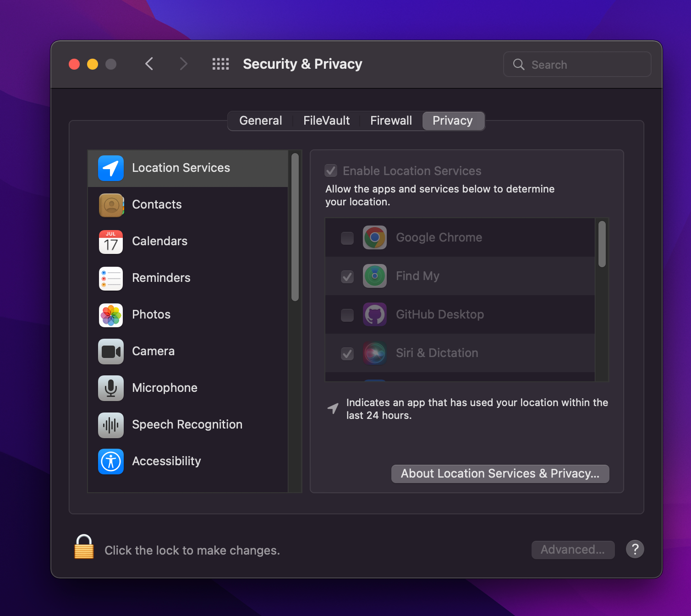Click the Search field
Viewport: 691px width, 616px height.
577,65
